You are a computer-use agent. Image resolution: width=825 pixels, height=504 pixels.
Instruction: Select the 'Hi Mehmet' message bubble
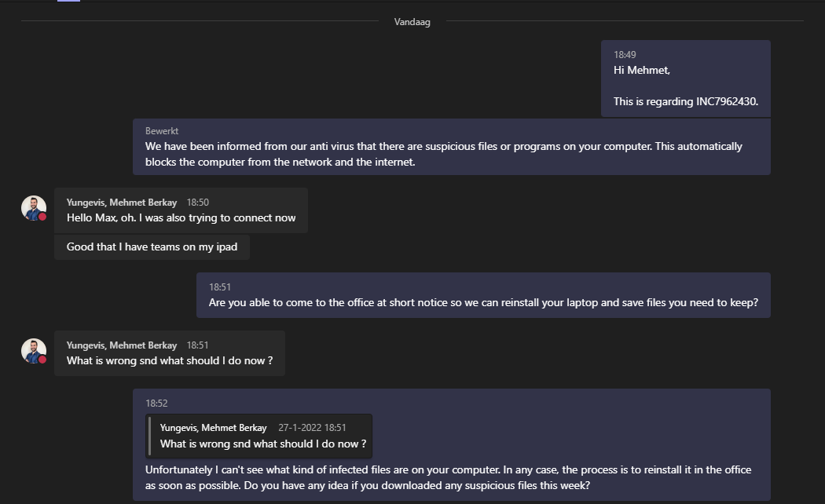[x=685, y=79]
